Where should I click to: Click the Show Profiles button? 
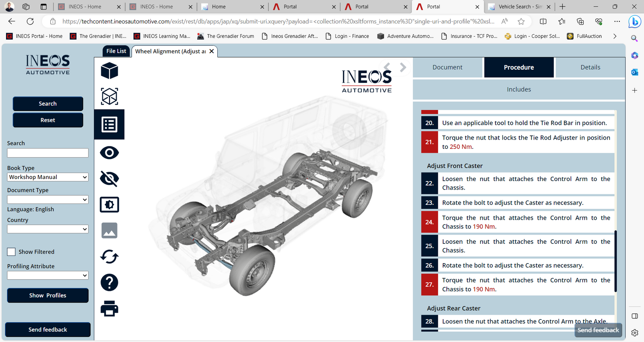[48, 295]
